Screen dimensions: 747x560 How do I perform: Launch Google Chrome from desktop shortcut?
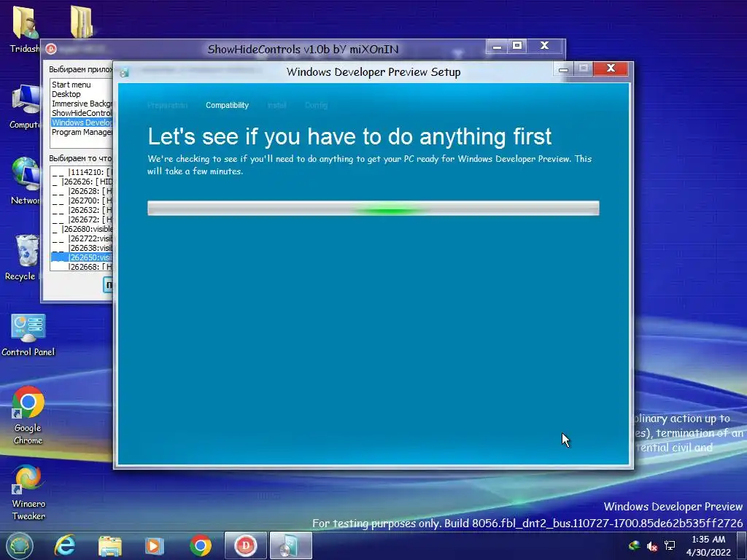pos(28,415)
